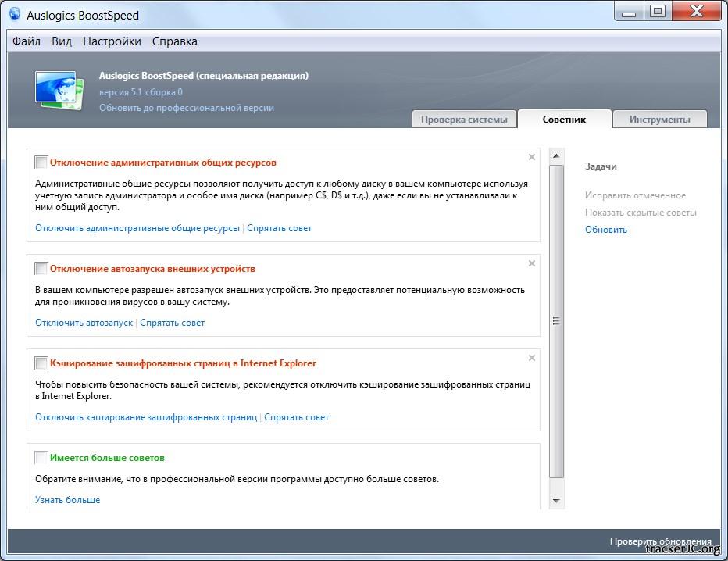Viewport: 728px width, 561px height.
Task: Click Проверить обновления in the status bar
Action: 660,541
